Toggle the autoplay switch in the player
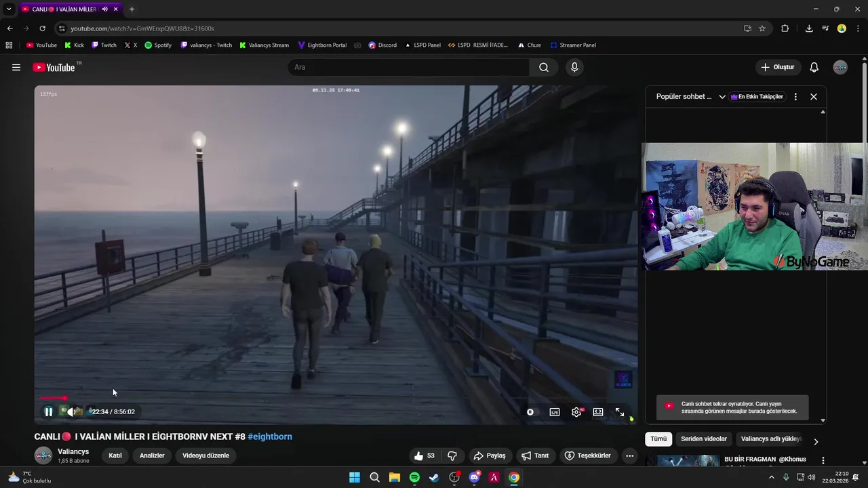The image size is (868, 488). (x=530, y=412)
